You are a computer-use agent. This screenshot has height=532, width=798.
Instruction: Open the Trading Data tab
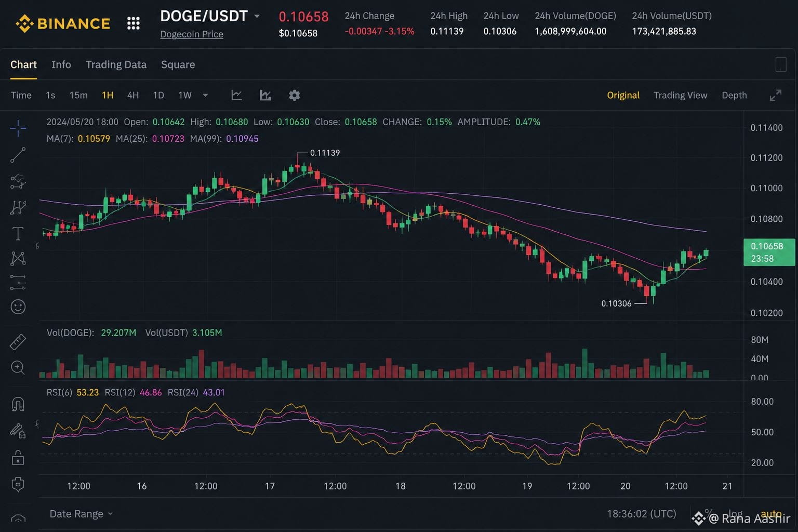click(116, 64)
